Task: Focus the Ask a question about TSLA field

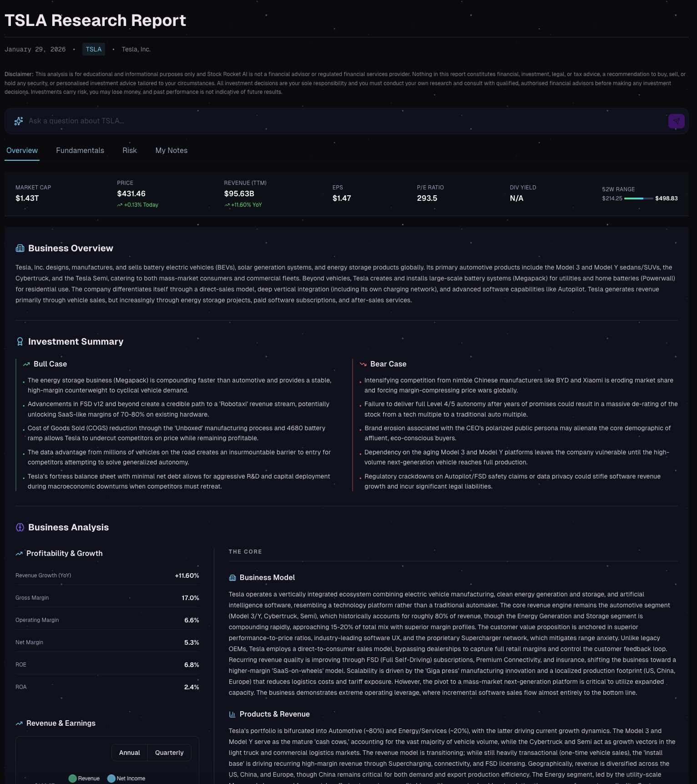Action: (x=346, y=121)
